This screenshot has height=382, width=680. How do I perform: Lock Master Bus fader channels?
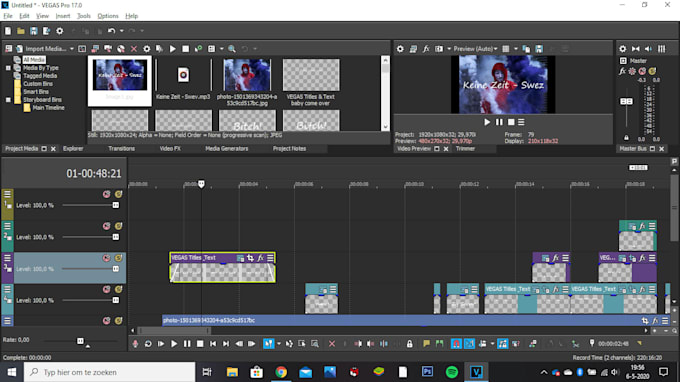pyautogui.click(x=626, y=138)
